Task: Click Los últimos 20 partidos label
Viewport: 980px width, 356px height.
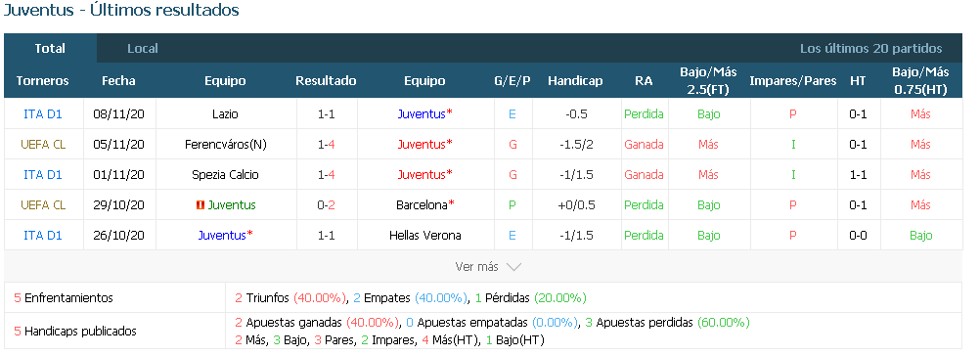Action: (x=871, y=48)
